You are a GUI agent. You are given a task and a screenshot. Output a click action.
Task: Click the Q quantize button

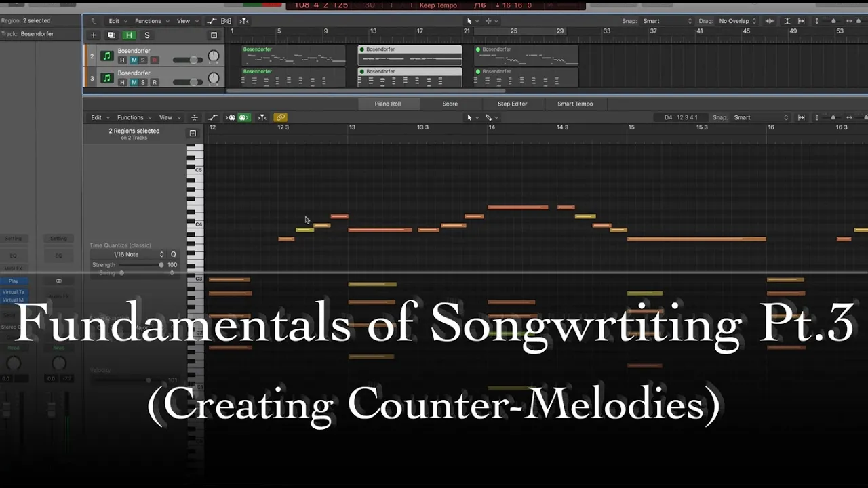[173, 254]
